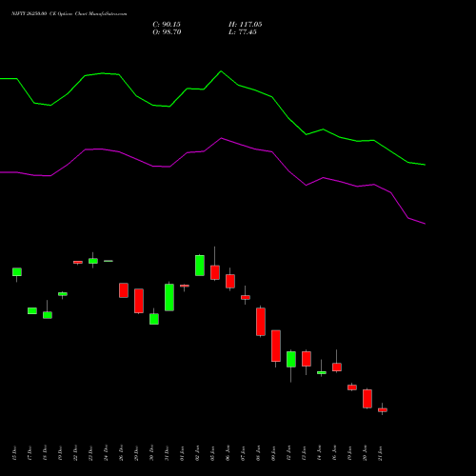Click the close value 'C: 90.15'
Image resolution: width=476 pixels, height=476 pixels.
(167, 25)
